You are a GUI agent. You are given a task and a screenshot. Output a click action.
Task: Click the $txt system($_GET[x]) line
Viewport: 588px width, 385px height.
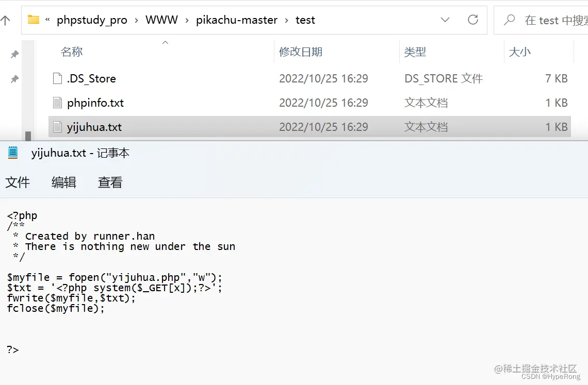coord(115,288)
